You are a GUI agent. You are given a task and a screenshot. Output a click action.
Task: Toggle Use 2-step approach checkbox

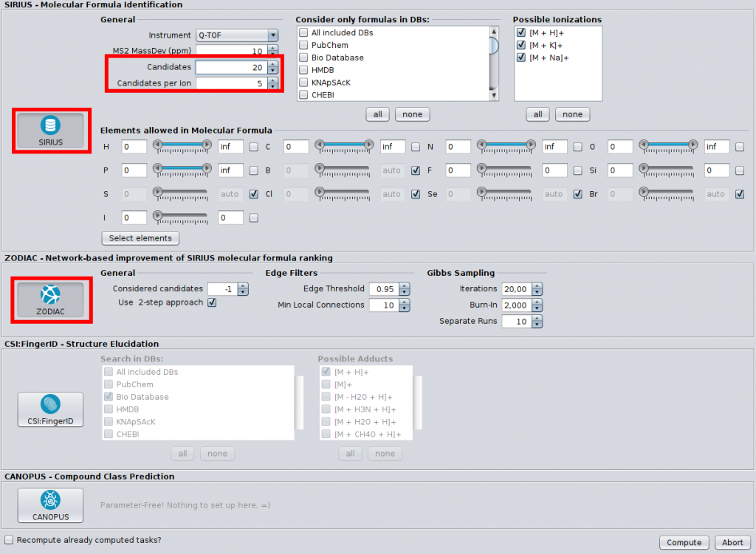212,302
